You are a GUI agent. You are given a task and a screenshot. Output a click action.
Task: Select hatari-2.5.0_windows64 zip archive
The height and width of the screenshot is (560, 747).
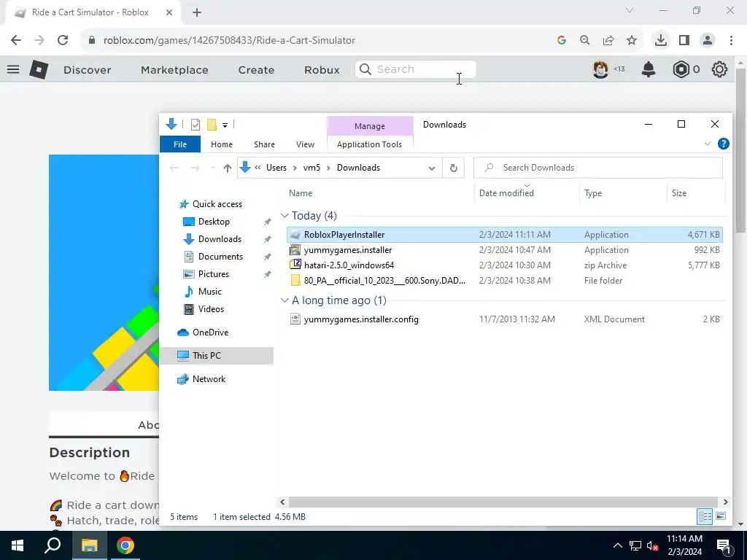click(349, 265)
